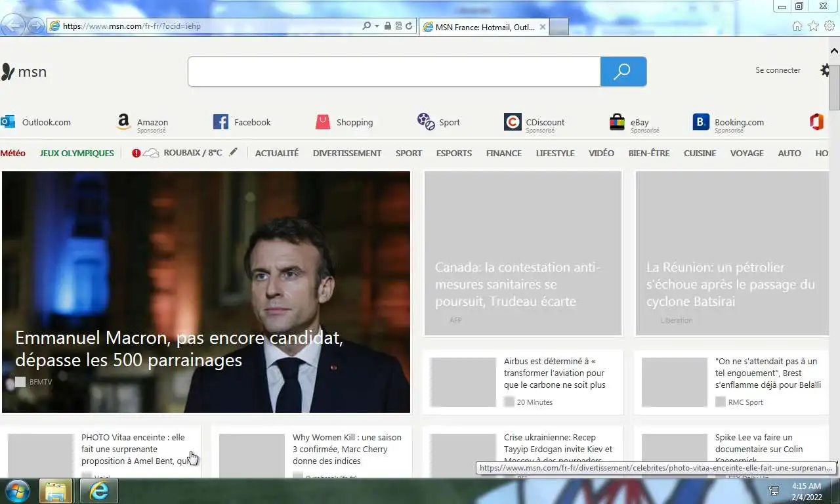Open the VIDÉO menu item

click(601, 153)
